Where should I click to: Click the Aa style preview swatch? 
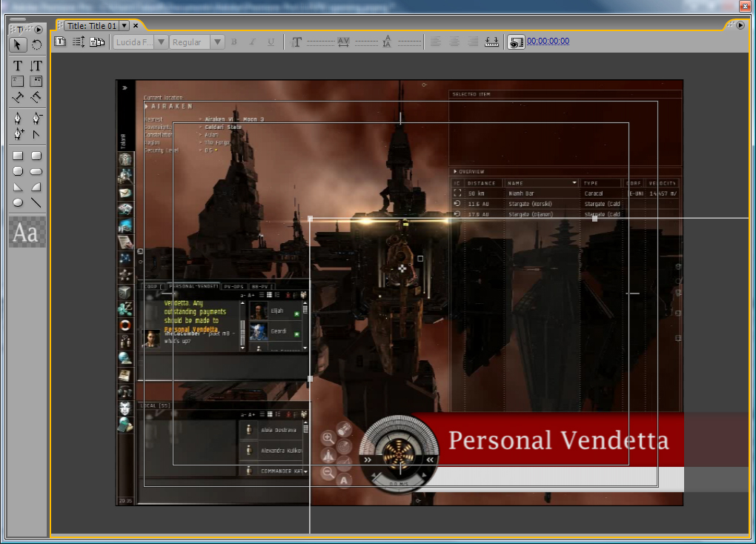(x=27, y=233)
